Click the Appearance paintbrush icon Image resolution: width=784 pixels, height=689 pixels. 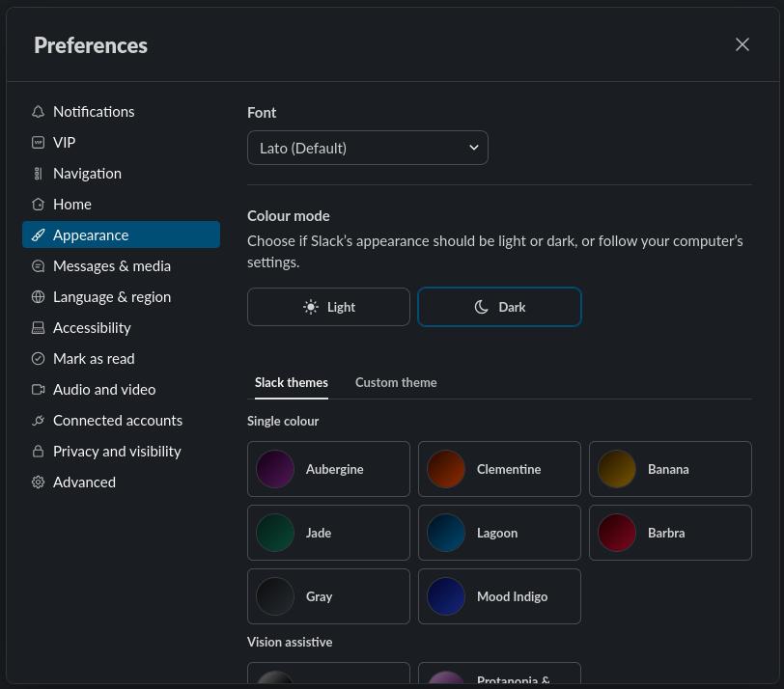point(38,234)
